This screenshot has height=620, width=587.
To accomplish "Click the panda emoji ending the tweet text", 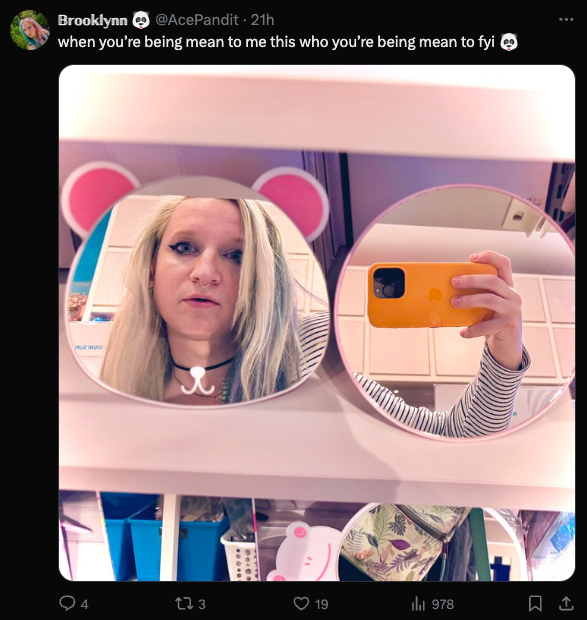I will pyautogui.click(x=509, y=42).
